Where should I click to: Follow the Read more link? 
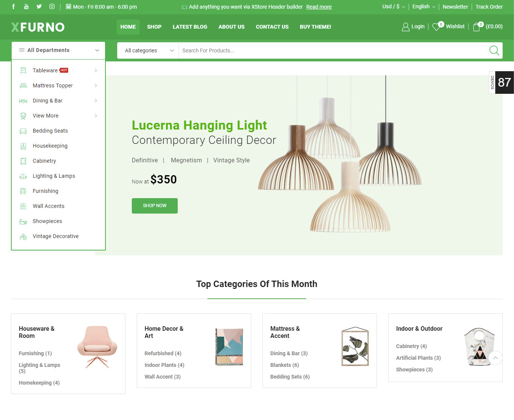click(x=319, y=7)
